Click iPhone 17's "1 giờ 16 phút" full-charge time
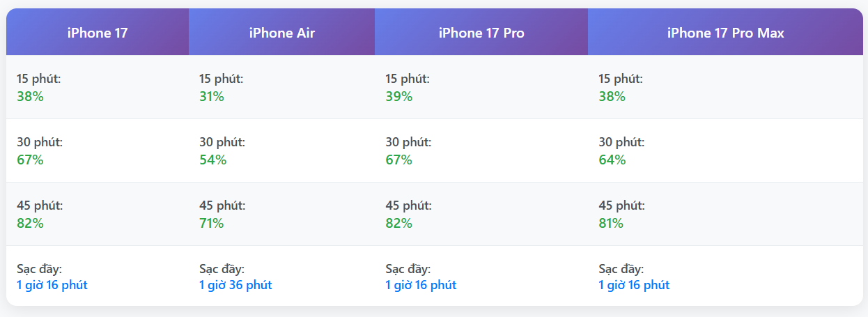Screen dimensions: 868x317 click(x=52, y=285)
